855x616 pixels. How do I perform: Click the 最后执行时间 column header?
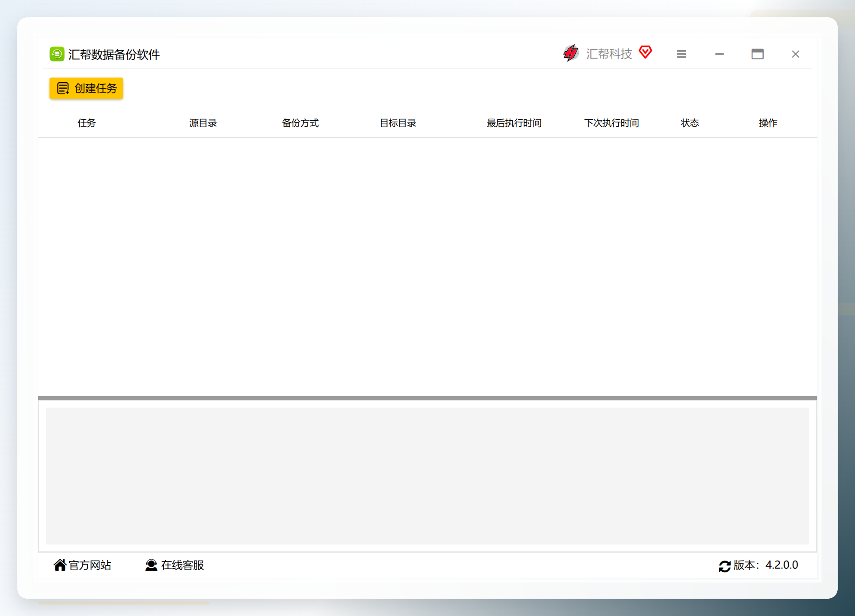(514, 123)
